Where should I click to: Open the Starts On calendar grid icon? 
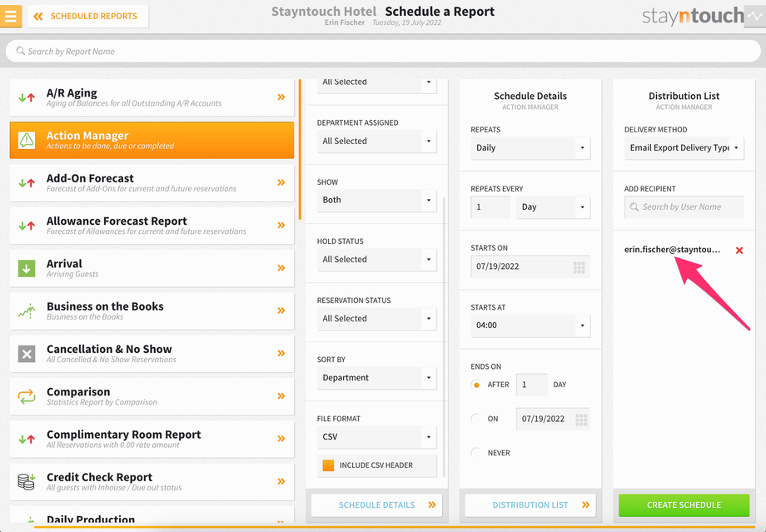[579, 266]
